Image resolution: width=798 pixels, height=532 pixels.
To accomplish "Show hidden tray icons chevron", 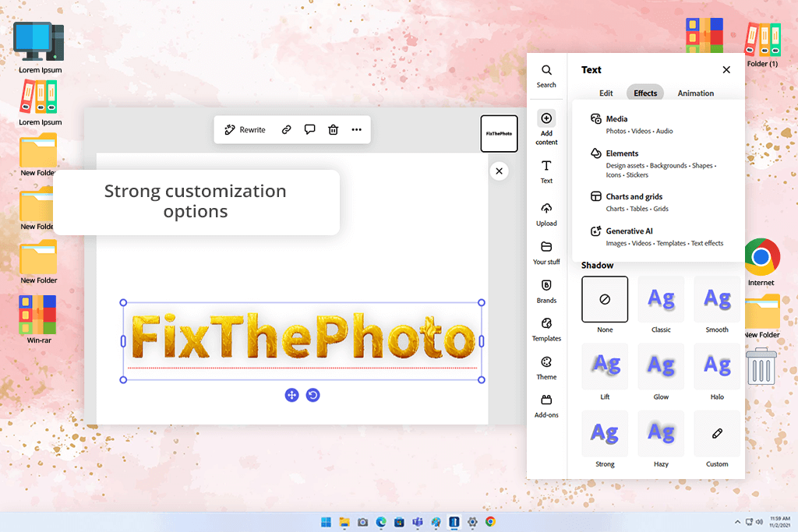I will coord(737,522).
